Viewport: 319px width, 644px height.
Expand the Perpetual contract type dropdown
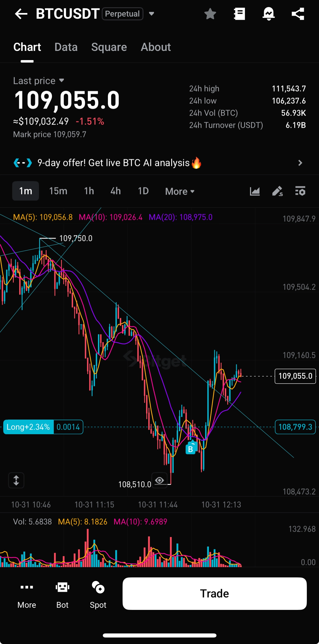pos(152,14)
